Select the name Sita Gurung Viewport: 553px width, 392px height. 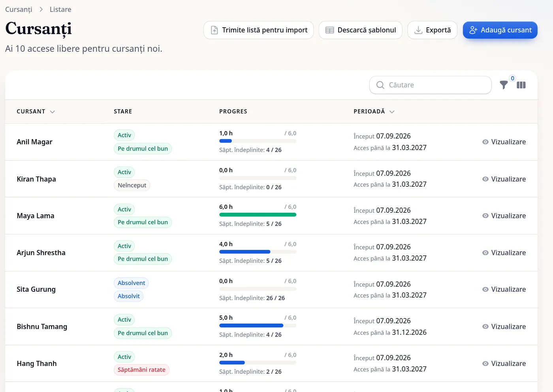point(36,289)
